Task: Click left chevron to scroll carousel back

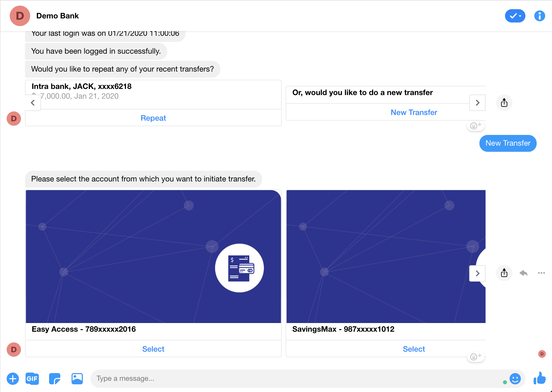Action: (x=33, y=103)
